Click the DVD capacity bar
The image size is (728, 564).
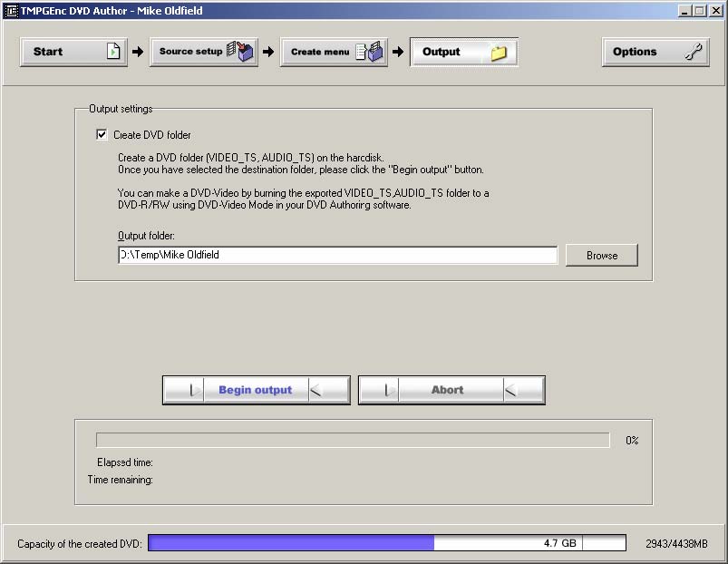pyautogui.click(x=387, y=542)
